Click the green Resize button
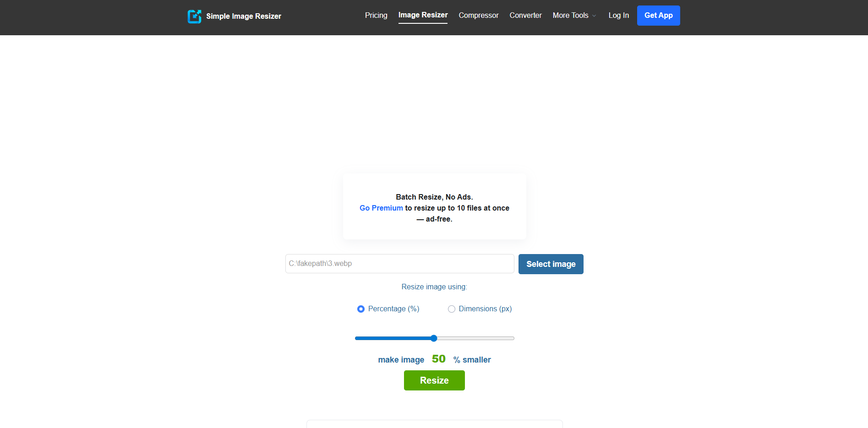The width and height of the screenshot is (868, 428). tap(434, 380)
